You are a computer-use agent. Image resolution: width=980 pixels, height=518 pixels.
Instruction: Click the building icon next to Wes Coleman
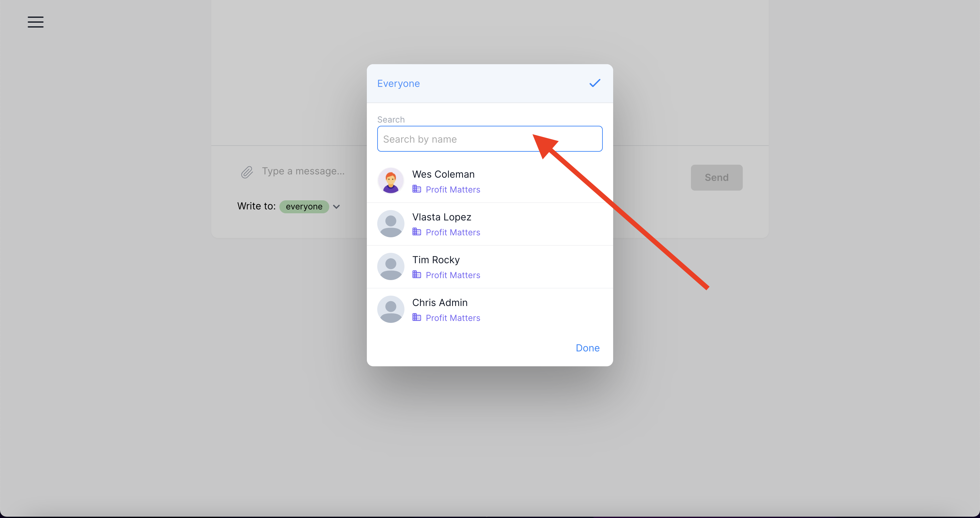416,189
